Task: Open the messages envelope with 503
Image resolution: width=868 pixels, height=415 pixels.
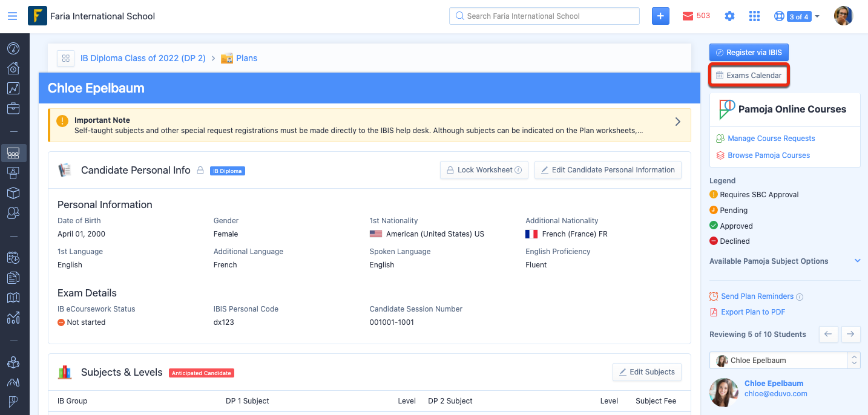Action: coord(696,16)
